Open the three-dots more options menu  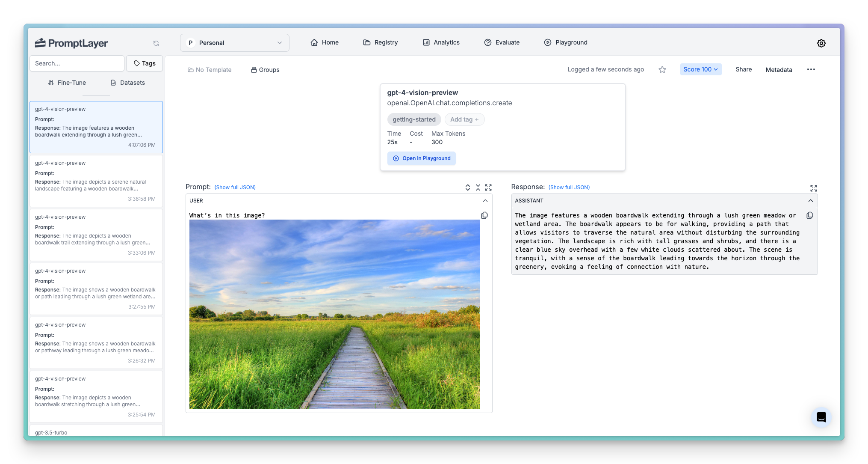(x=811, y=69)
